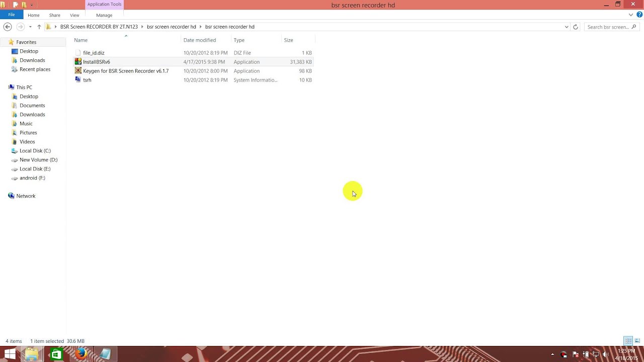Viewport: 644px width, 362px height.
Task: Click the file_id.diz file icon
Action: tap(78, 53)
